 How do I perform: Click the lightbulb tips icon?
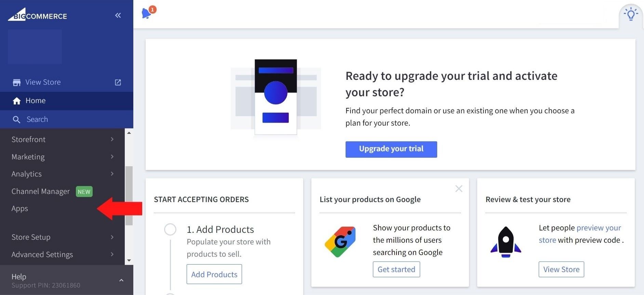[631, 15]
